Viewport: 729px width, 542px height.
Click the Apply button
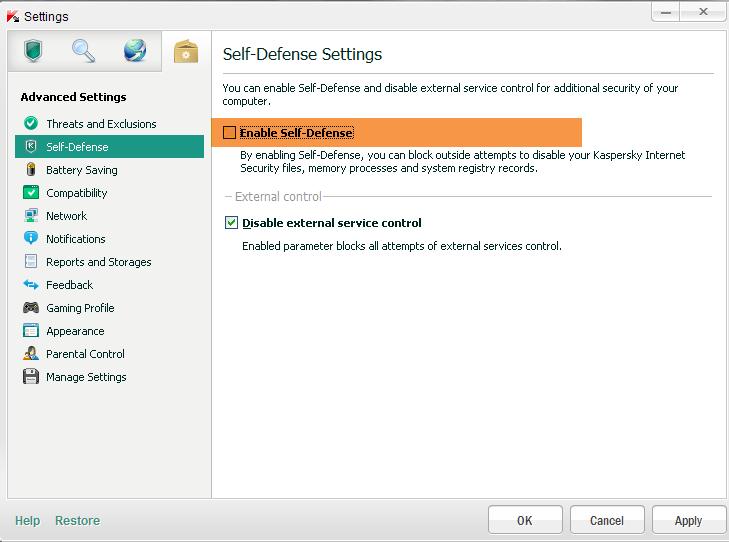(689, 520)
